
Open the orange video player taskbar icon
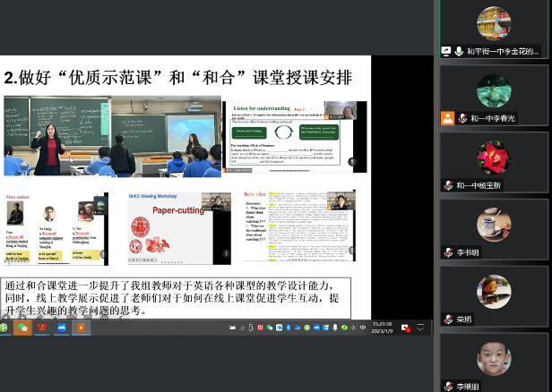82,328
